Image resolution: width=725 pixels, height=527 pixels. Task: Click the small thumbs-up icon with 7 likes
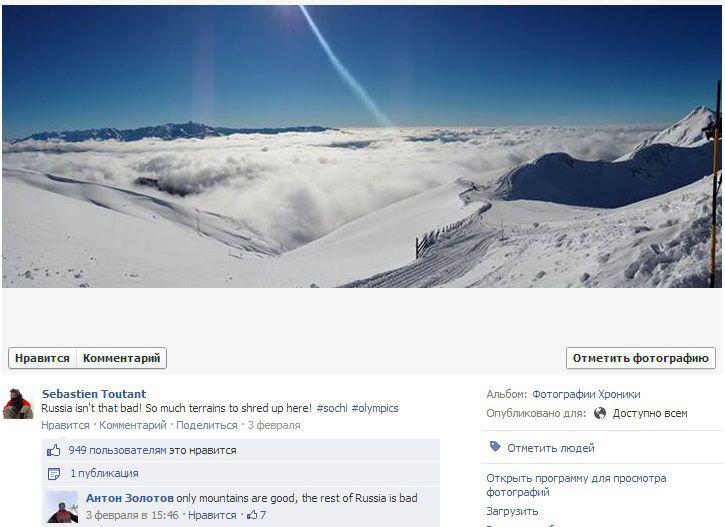[252, 515]
